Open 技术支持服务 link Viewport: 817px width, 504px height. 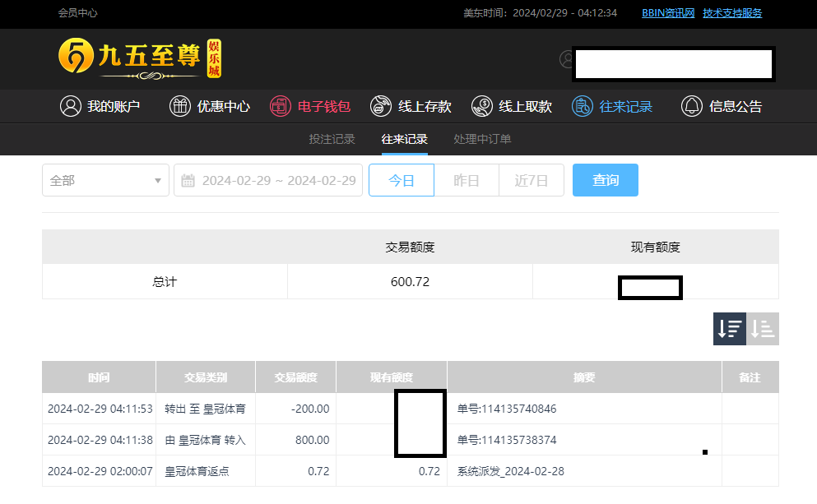732,13
